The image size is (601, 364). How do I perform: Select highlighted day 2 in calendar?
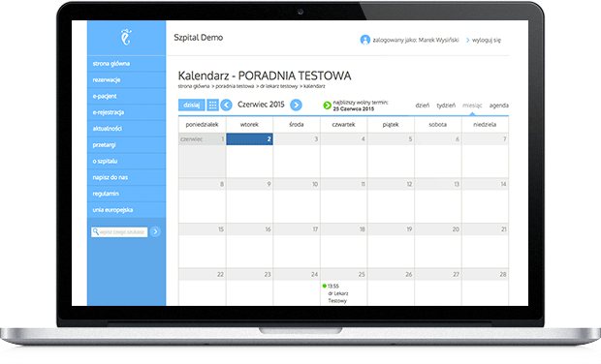249,139
